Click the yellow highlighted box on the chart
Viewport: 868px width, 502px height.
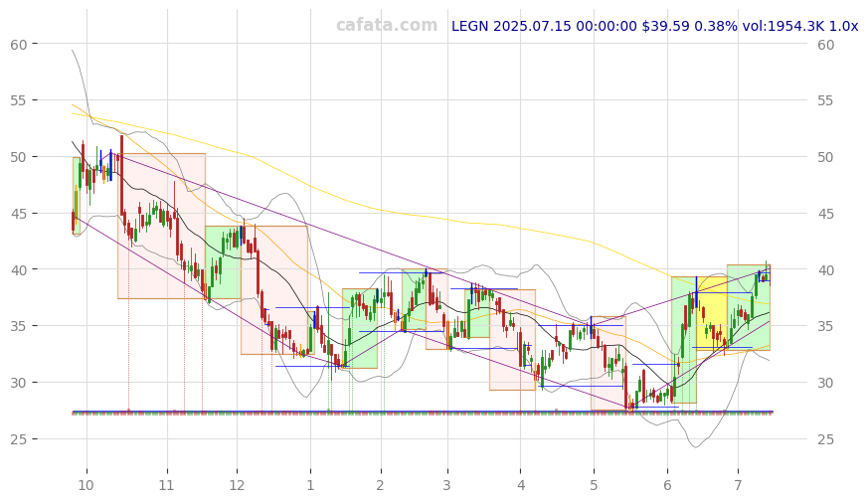pyautogui.click(x=712, y=313)
